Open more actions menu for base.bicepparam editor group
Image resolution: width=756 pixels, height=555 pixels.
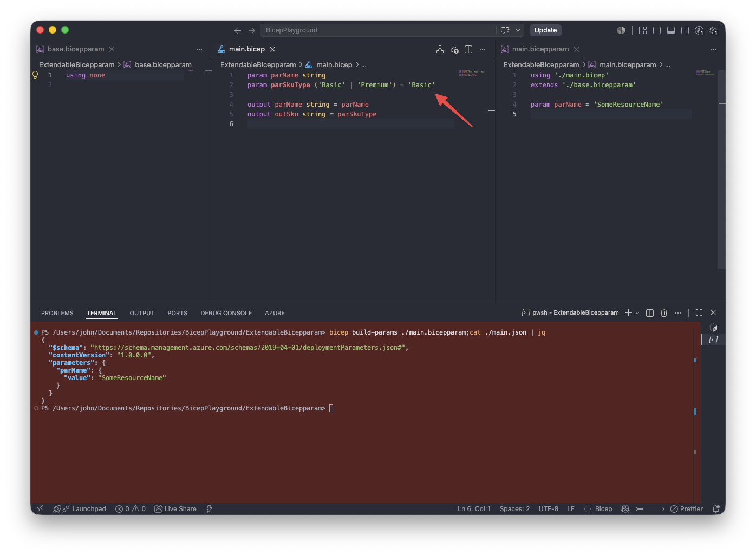point(199,49)
